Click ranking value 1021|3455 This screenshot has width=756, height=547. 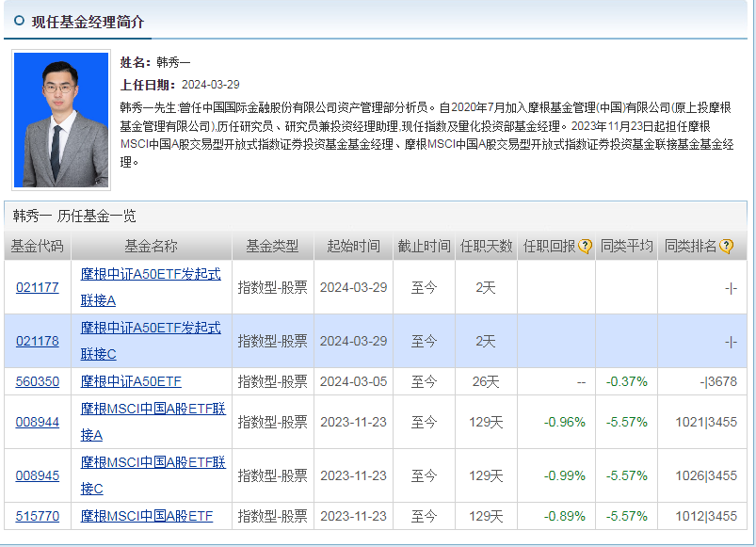[706, 422]
